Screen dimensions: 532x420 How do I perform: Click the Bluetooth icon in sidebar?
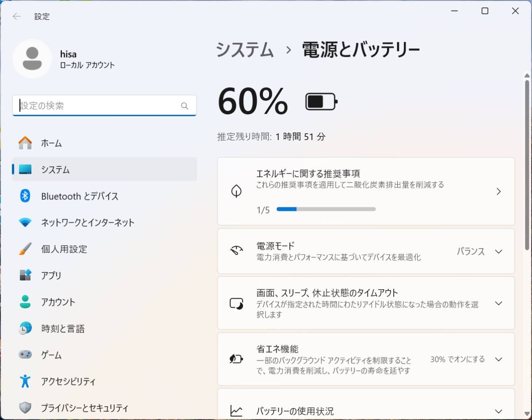pos(25,196)
